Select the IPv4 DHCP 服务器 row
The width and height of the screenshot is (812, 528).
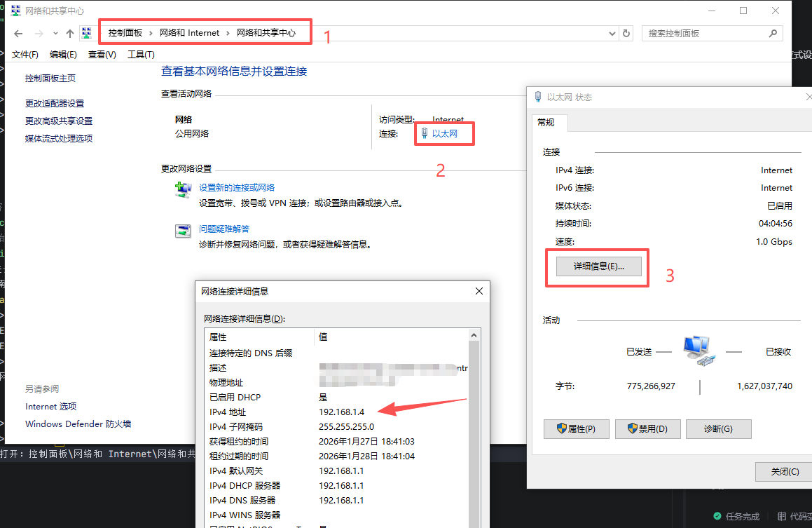[336, 485]
